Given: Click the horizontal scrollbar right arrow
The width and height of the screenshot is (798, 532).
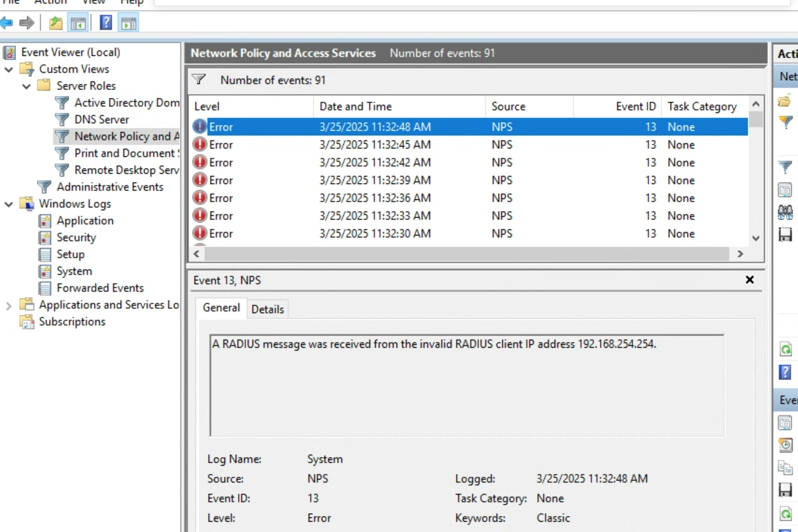Looking at the screenshot, I should tap(740, 254).
